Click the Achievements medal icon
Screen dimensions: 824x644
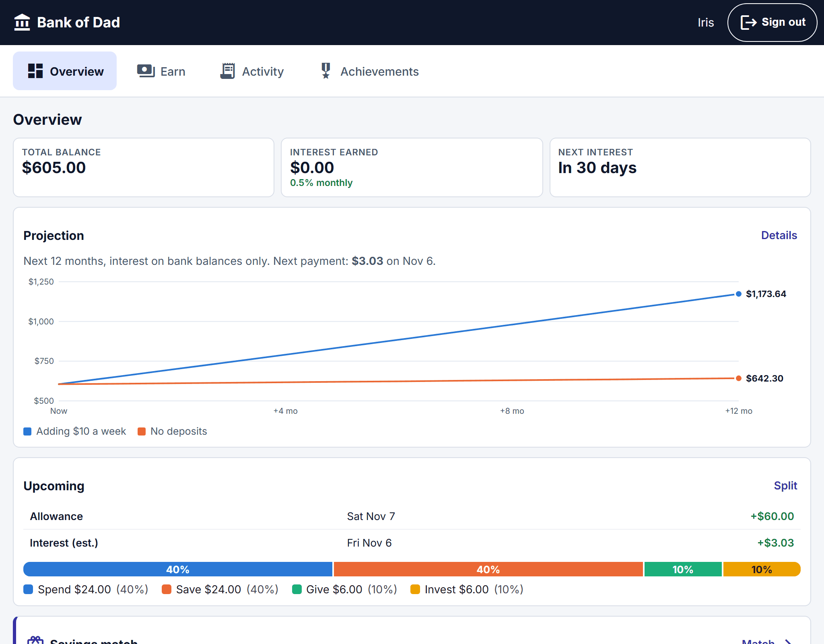pos(326,71)
